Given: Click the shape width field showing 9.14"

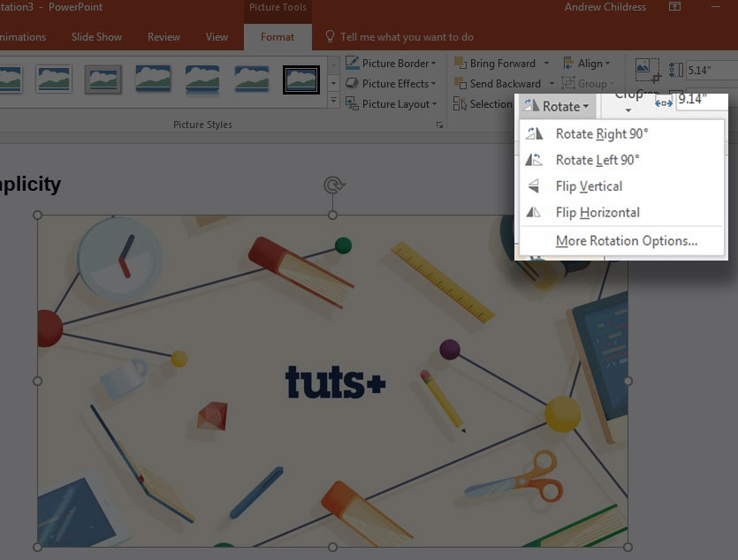Looking at the screenshot, I should [x=703, y=100].
